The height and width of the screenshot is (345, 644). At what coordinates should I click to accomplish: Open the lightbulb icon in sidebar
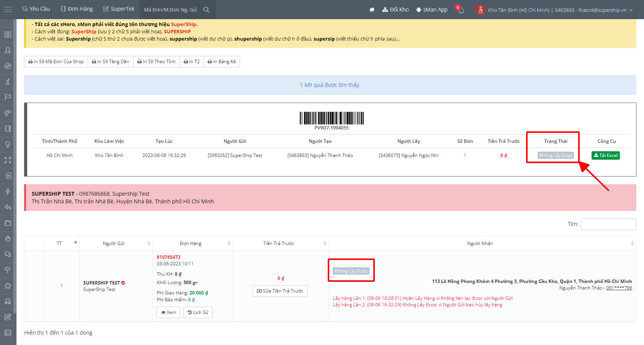(8, 144)
